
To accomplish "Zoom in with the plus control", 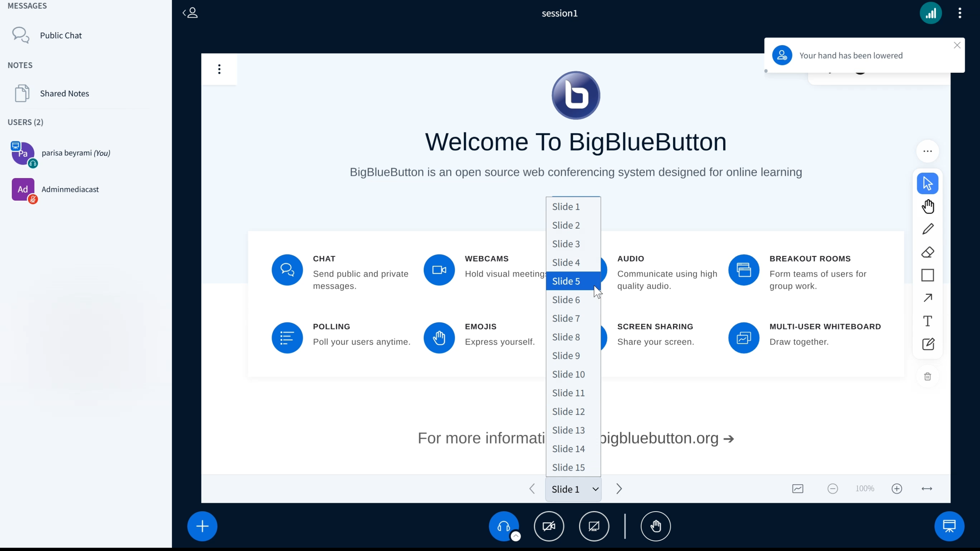I will pyautogui.click(x=897, y=489).
